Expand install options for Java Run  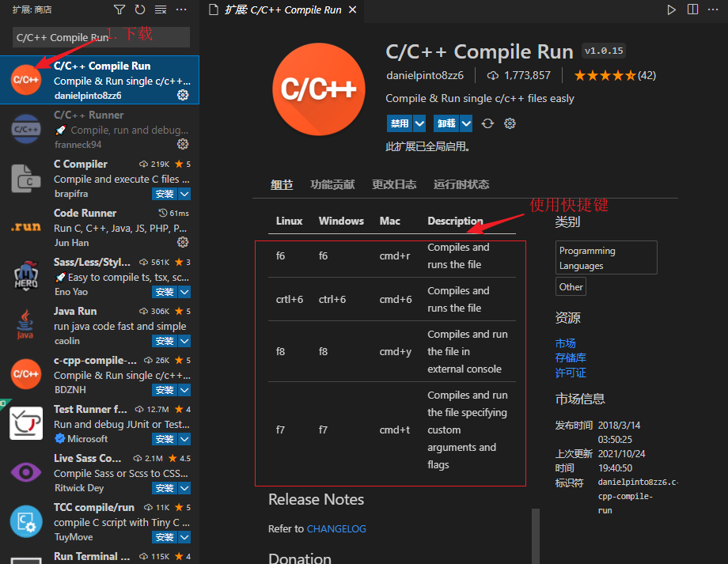point(184,341)
